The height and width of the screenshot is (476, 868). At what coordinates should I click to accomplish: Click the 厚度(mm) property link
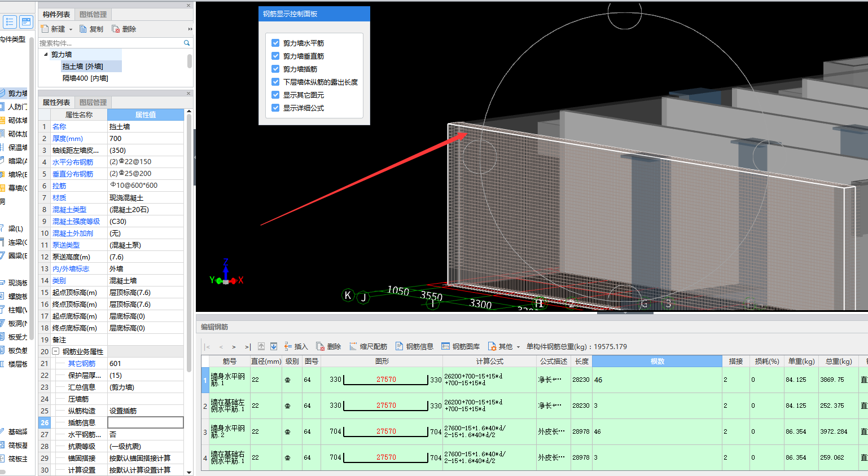(x=68, y=138)
